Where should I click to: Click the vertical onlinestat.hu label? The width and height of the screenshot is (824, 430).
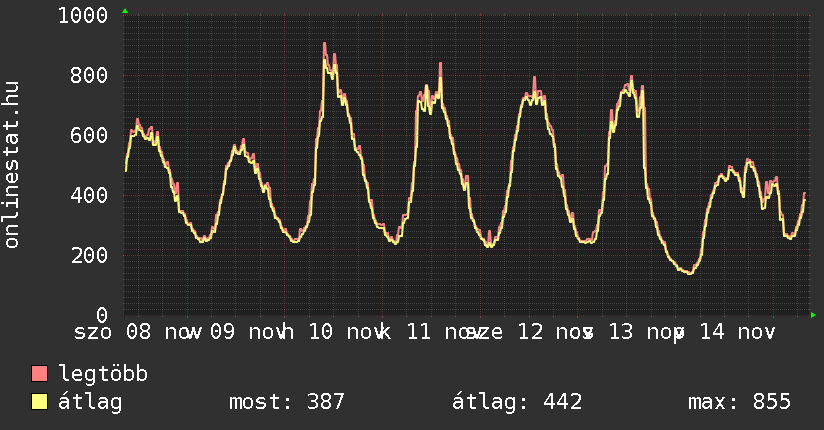(x=12, y=165)
